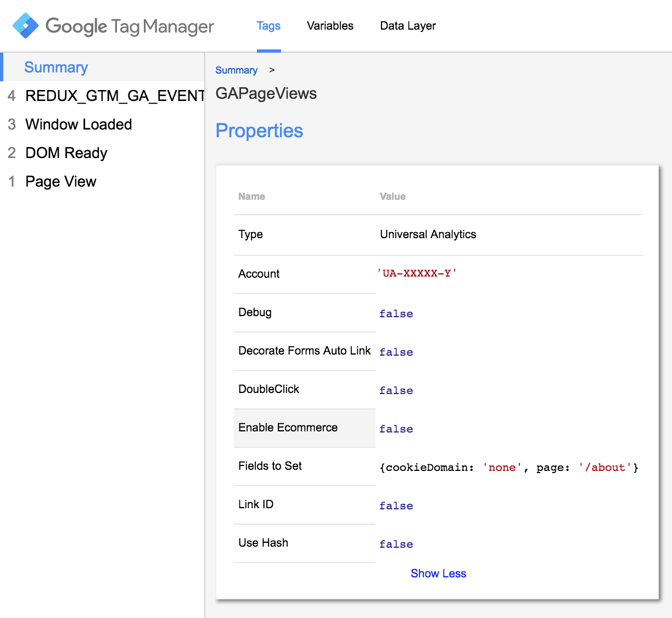
Task: Click the Properties heading
Action: click(259, 131)
